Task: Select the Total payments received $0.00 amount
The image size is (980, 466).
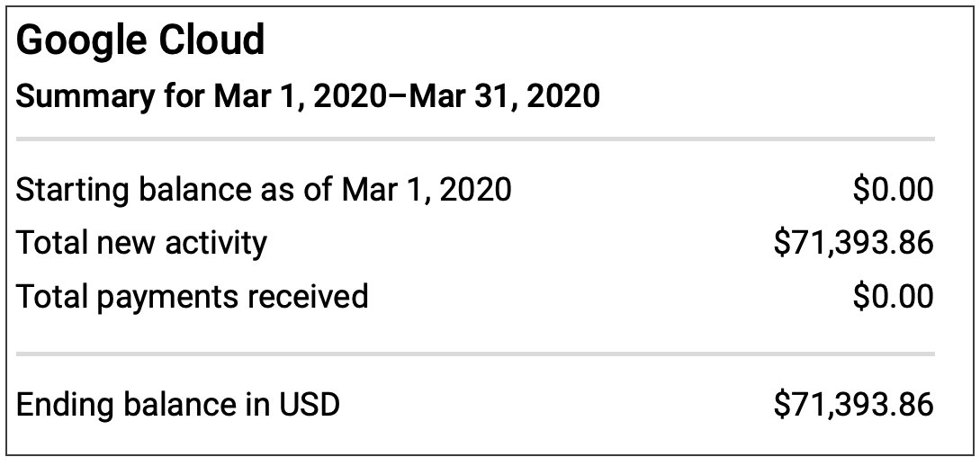Action: [x=893, y=296]
